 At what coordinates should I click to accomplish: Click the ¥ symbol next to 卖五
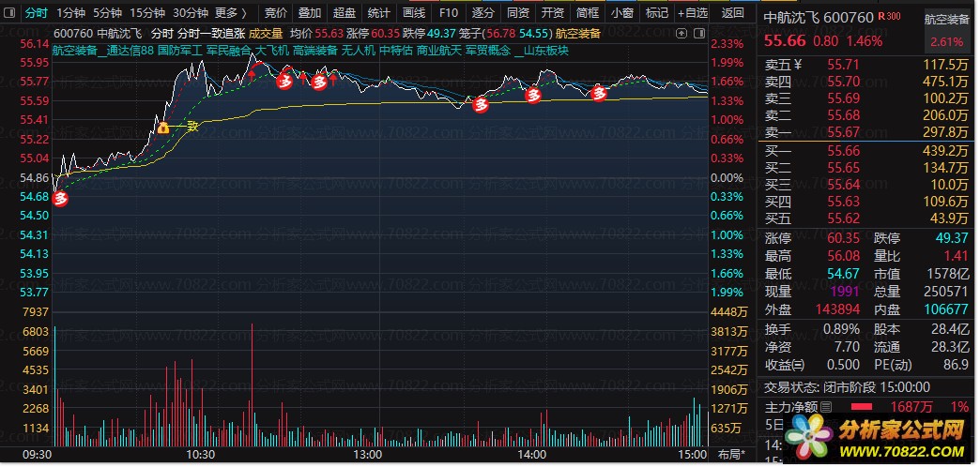point(798,65)
